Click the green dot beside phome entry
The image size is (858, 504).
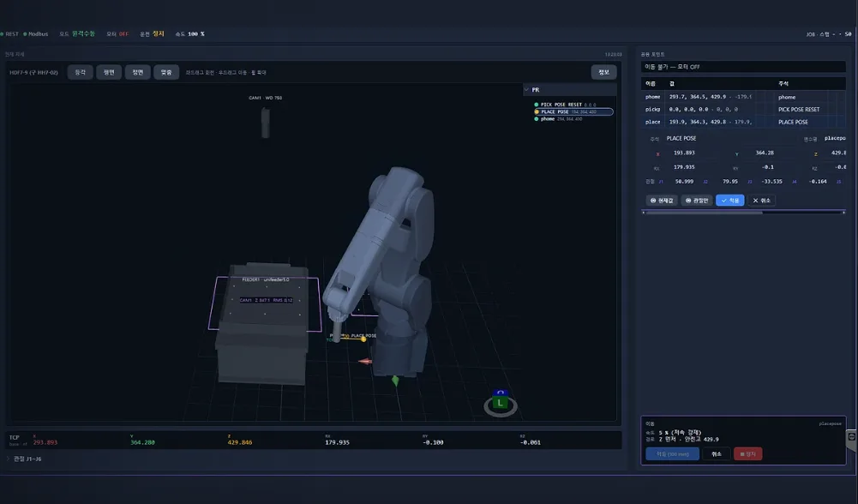[x=537, y=119]
